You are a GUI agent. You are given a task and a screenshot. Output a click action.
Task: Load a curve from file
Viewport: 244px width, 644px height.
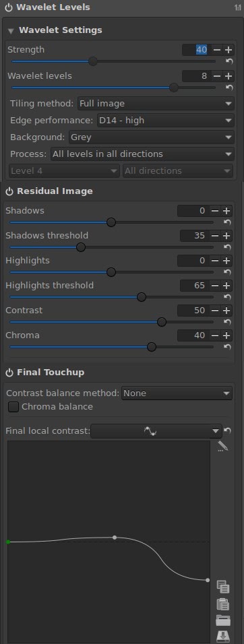click(222, 620)
